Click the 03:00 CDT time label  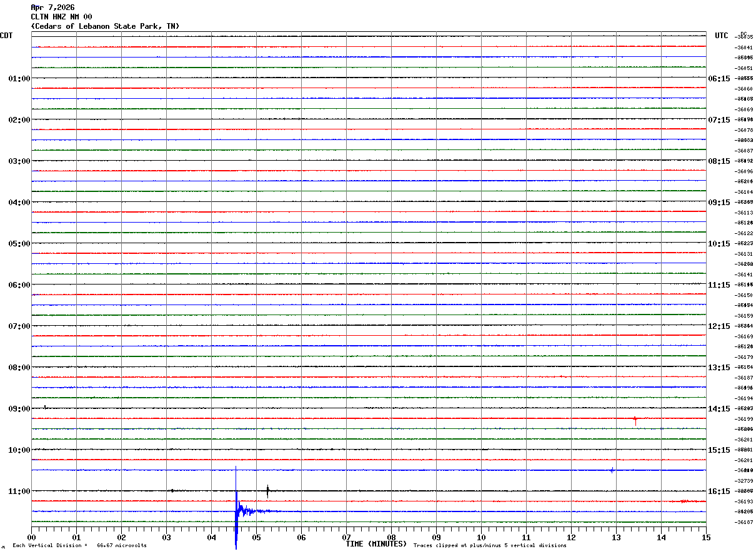point(19,161)
